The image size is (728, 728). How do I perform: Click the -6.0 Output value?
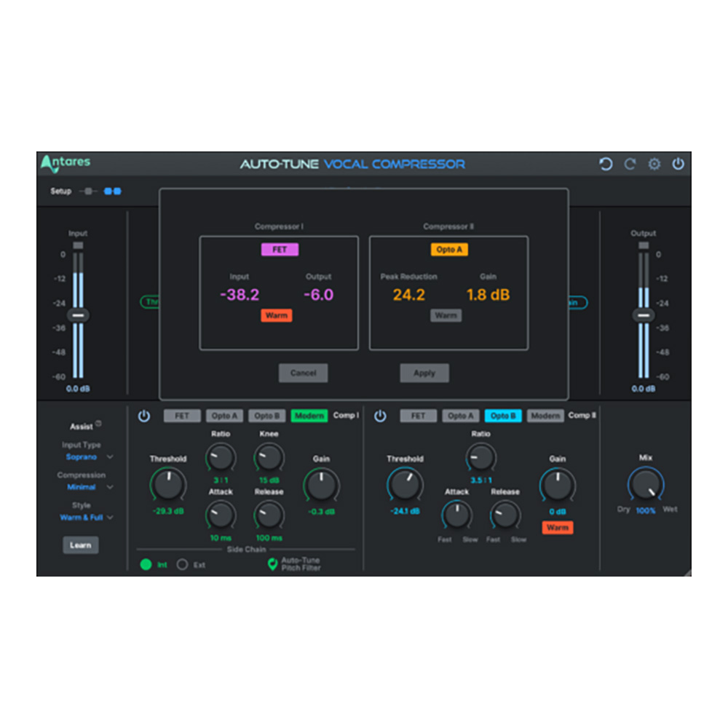319,295
